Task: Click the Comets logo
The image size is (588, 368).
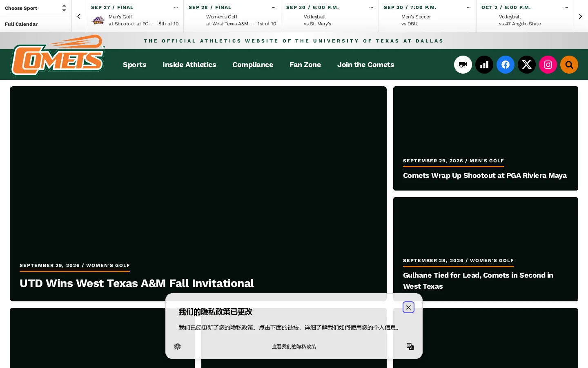Action: (58, 55)
